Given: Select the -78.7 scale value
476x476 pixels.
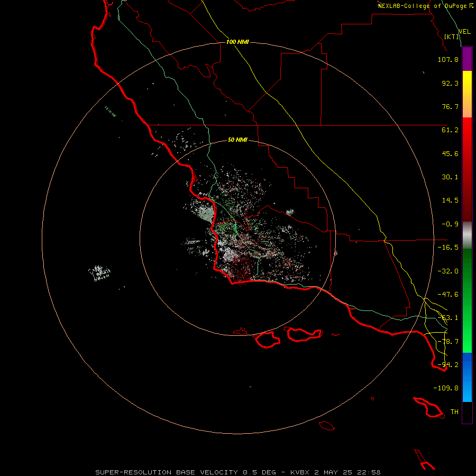Looking at the screenshot, I should [448, 342].
